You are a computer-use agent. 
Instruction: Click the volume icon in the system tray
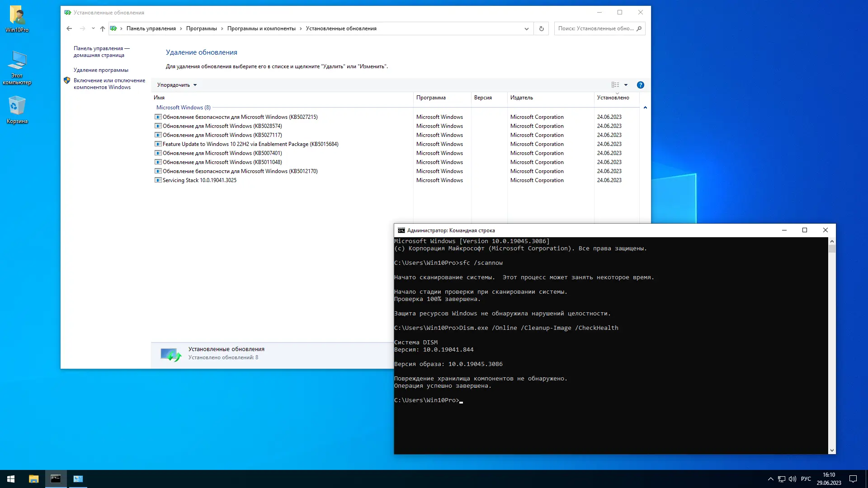[x=793, y=479]
